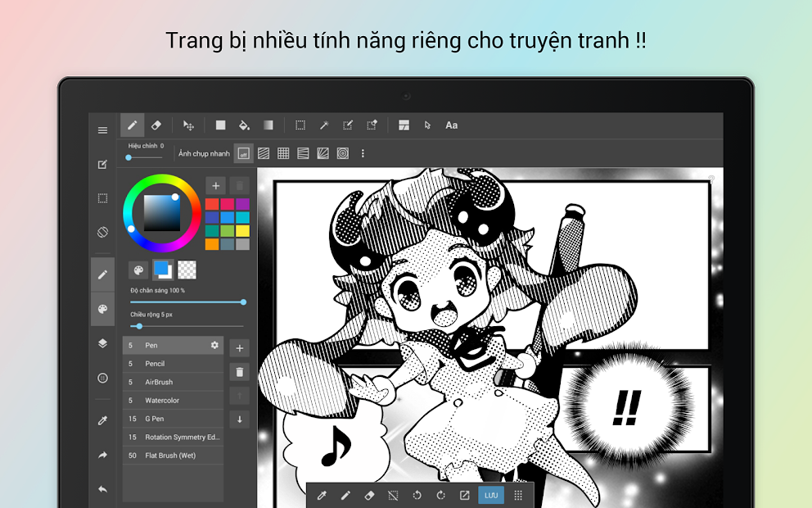Open the hamburger menu at top left
Screen dimensions: 812x508
102,129
